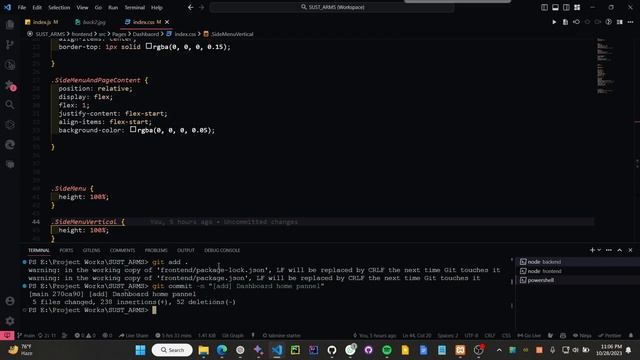The image size is (640, 360).
Task: Go forward with navigation arrow
Action: coord(201,7)
